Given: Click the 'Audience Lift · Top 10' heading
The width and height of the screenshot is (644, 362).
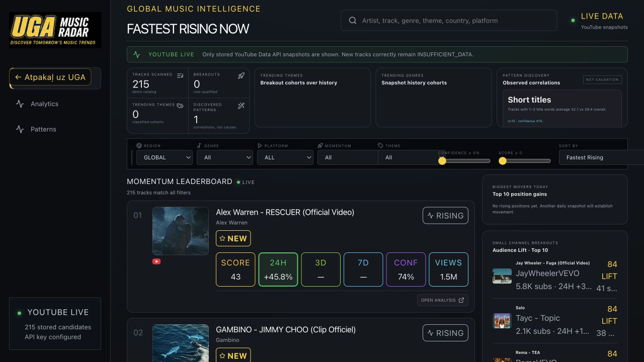Looking at the screenshot, I should (x=520, y=250).
